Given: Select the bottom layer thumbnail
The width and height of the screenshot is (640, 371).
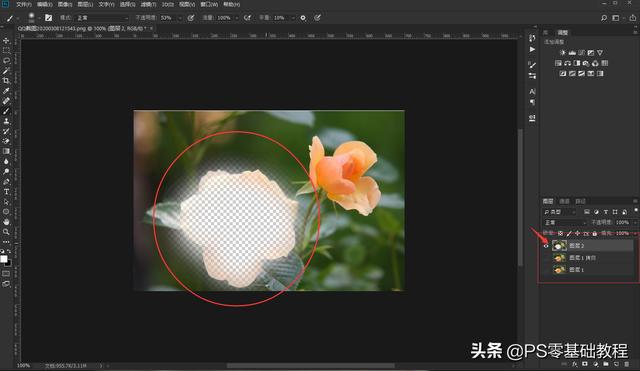Looking at the screenshot, I should click(559, 270).
